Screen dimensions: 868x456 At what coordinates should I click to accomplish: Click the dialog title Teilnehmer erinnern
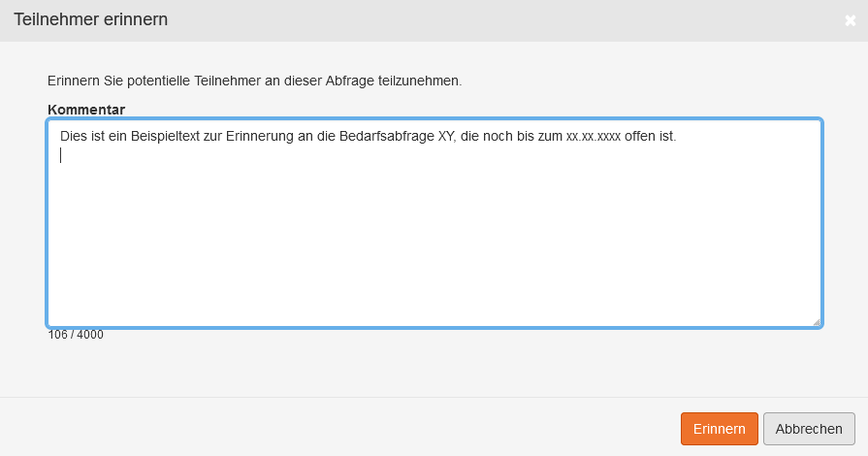(x=90, y=20)
